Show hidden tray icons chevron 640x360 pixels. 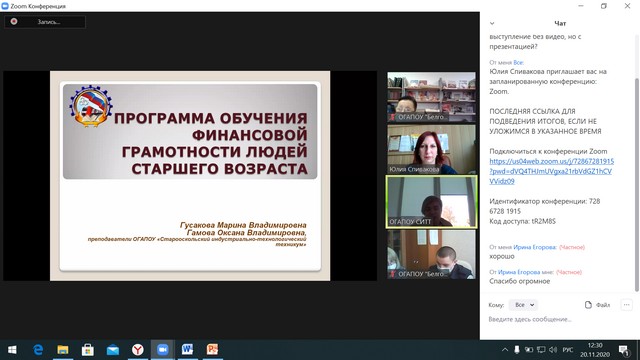point(505,350)
